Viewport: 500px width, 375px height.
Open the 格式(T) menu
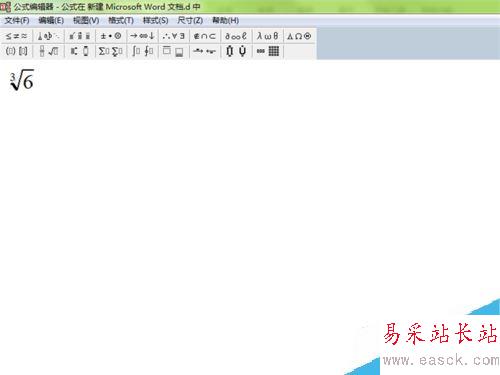pyautogui.click(x=121, y=21)
